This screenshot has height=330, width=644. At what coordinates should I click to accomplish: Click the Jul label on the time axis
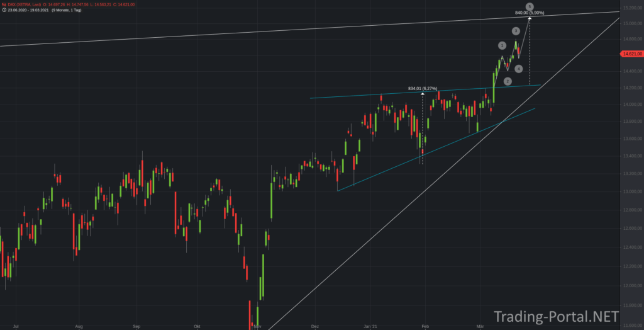tap(16, 327)
